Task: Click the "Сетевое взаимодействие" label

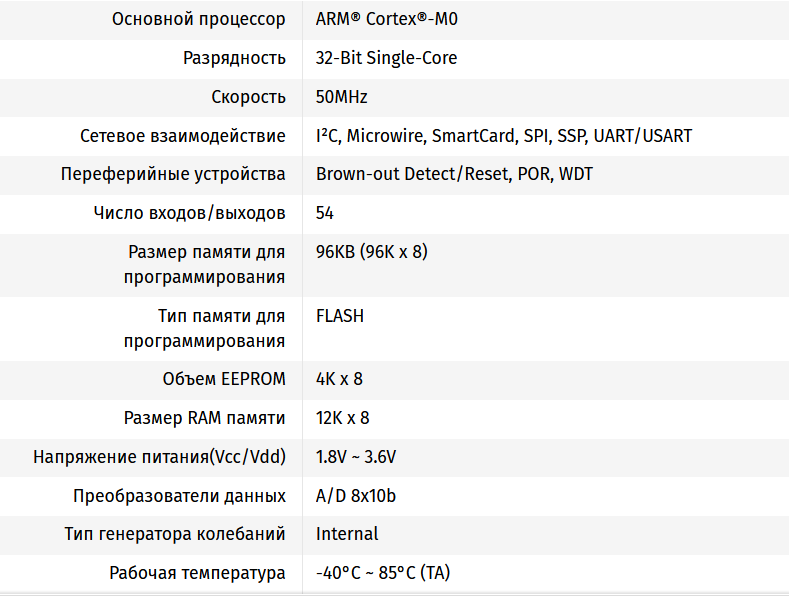Action: pyautogui.click(x=183, y=136)
